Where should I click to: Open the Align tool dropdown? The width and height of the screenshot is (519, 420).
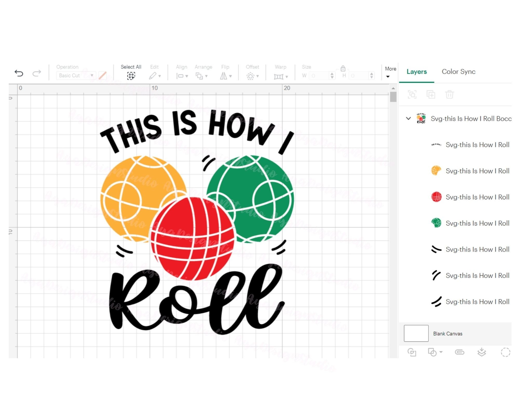pyautogui.click(x=182, y=76)
